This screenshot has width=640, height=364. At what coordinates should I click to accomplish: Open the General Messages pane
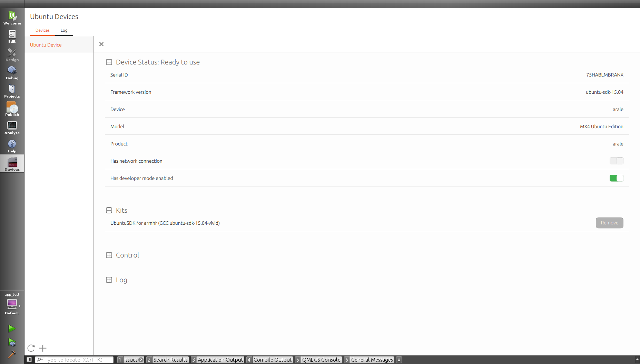pos(369,360)
